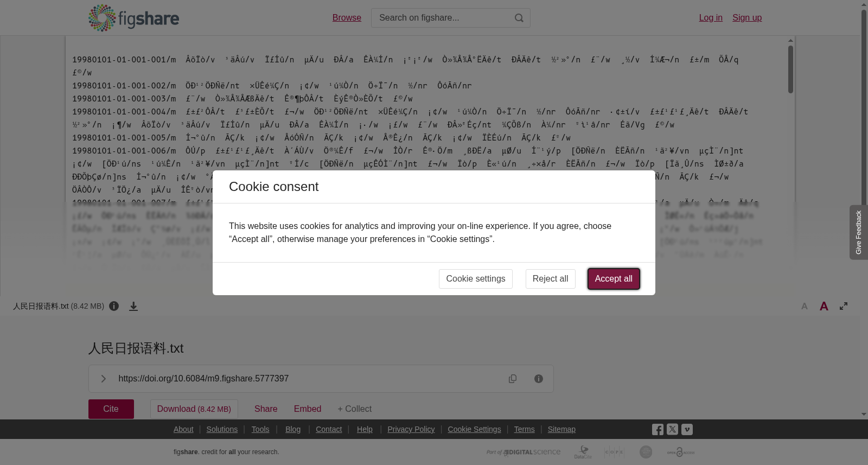868x465 pixels.
Task: Open Tools footer link
Action: pos(260,429)
